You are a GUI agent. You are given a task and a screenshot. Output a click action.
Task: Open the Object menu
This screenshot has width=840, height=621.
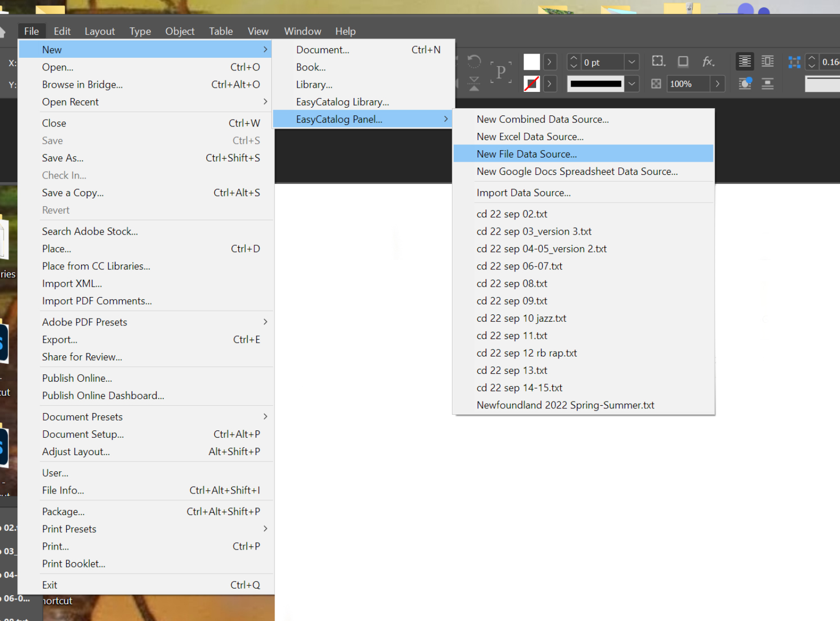tap(180, 31)
